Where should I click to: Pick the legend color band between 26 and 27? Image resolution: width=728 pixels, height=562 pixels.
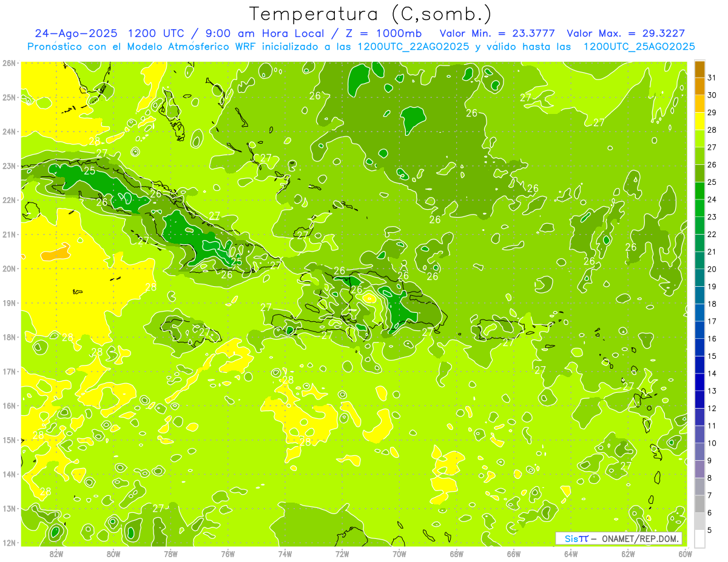[699, 156]
